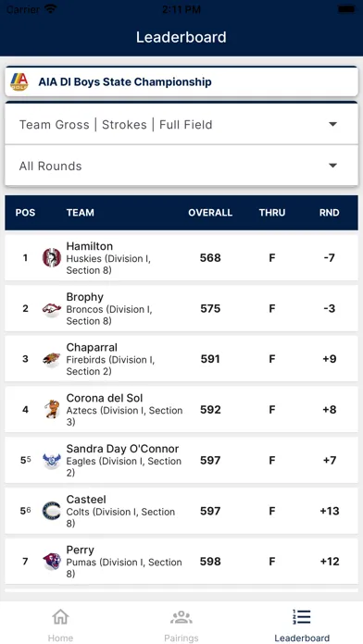Click the arrow beside All Rounds
The image size is (363, 644).
point(333,166)
